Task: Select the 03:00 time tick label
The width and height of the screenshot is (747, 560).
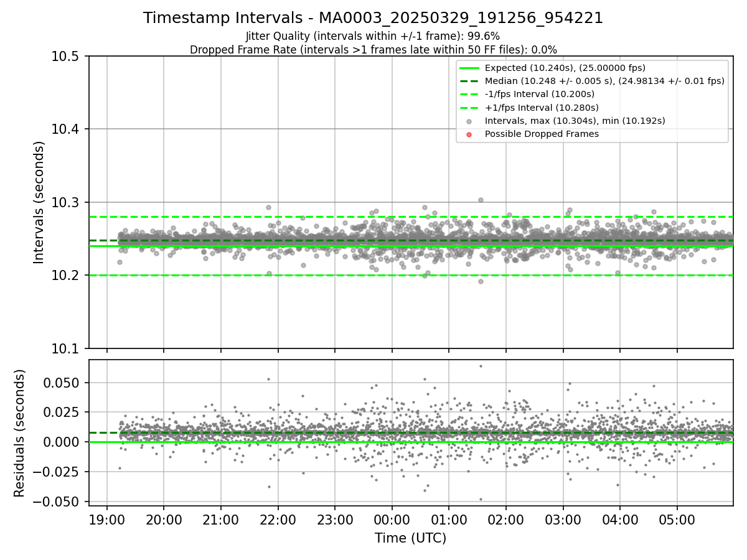Action: (x=563, y=520)
